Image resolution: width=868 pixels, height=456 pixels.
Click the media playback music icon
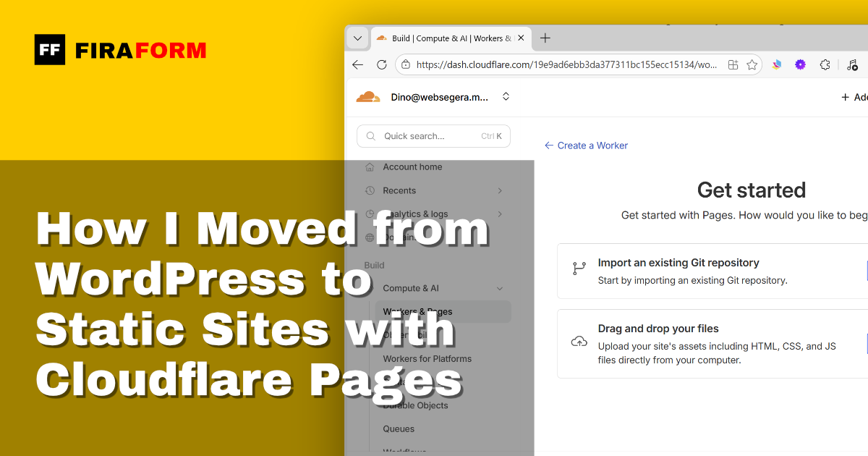coord(851,64)
